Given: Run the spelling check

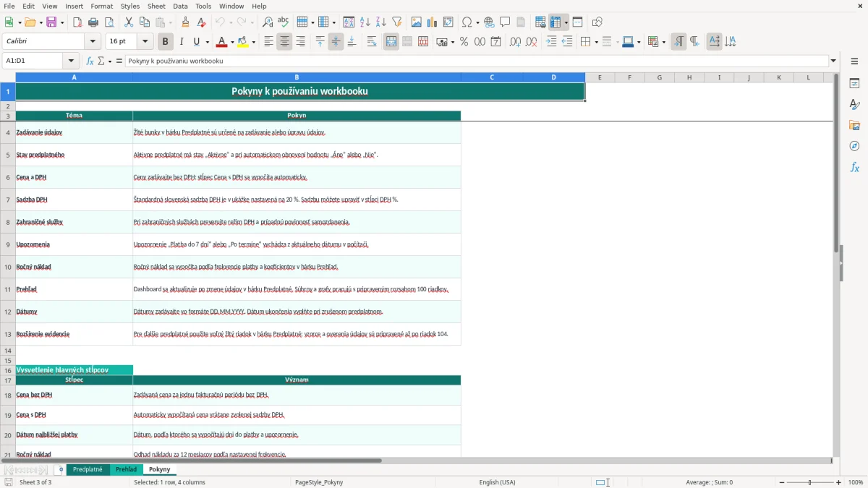Looking at the screenshot, I should tap(284, 22).
